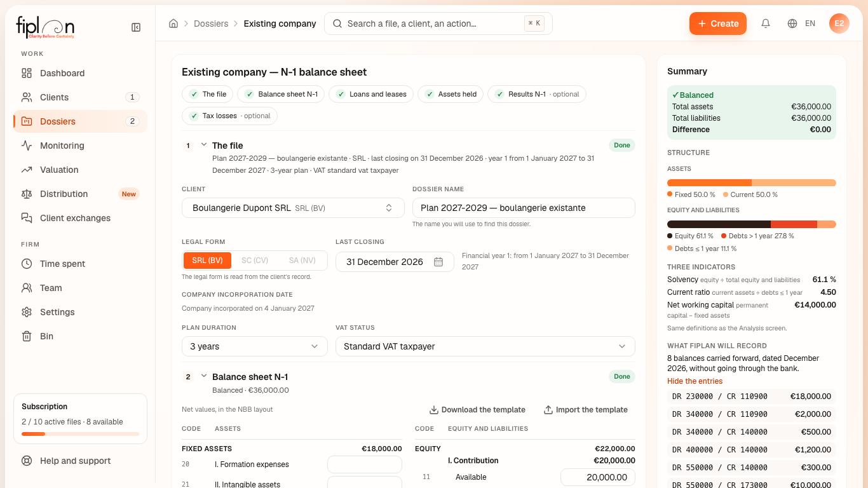This screenshot has height=488, width=868.
Task: Open Client exchanges section
Action: click(x=80, y=218)
